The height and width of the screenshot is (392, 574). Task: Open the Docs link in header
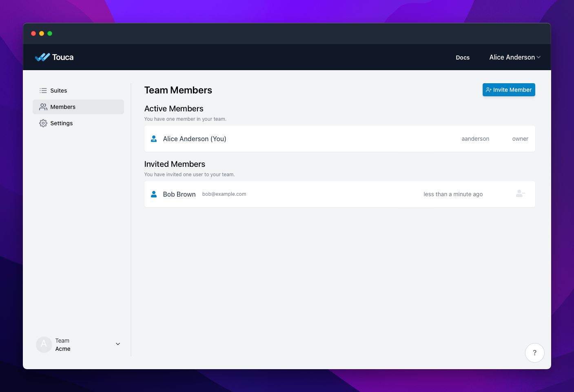click(x=463, y=58)
